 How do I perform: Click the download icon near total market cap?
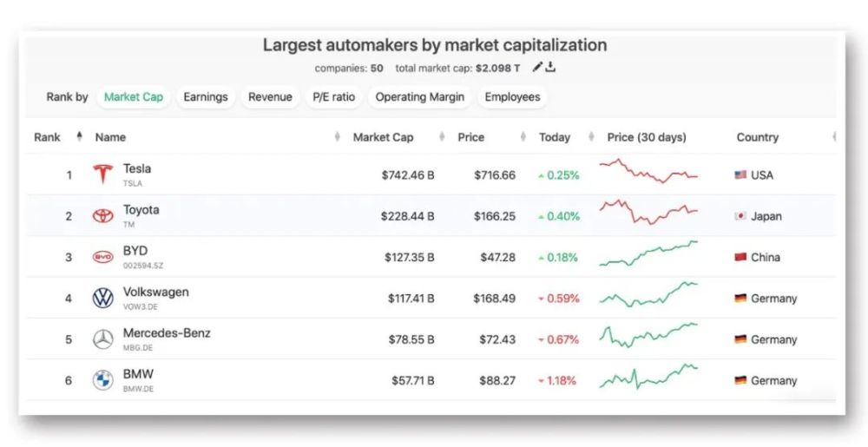550,68
